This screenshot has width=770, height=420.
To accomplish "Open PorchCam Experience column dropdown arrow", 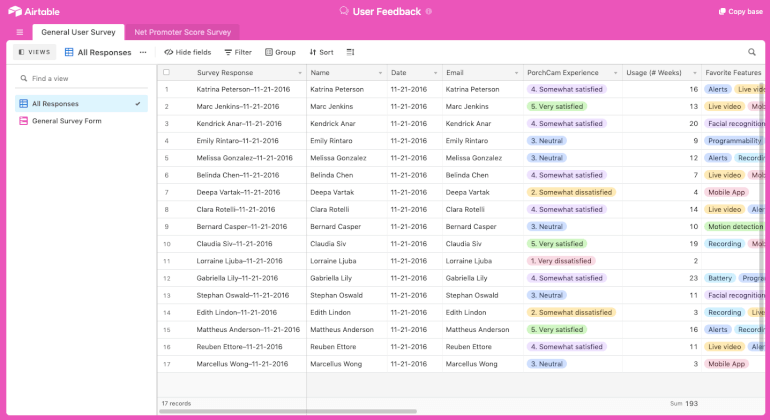I will pyautogui.click(x=615, y=73).
